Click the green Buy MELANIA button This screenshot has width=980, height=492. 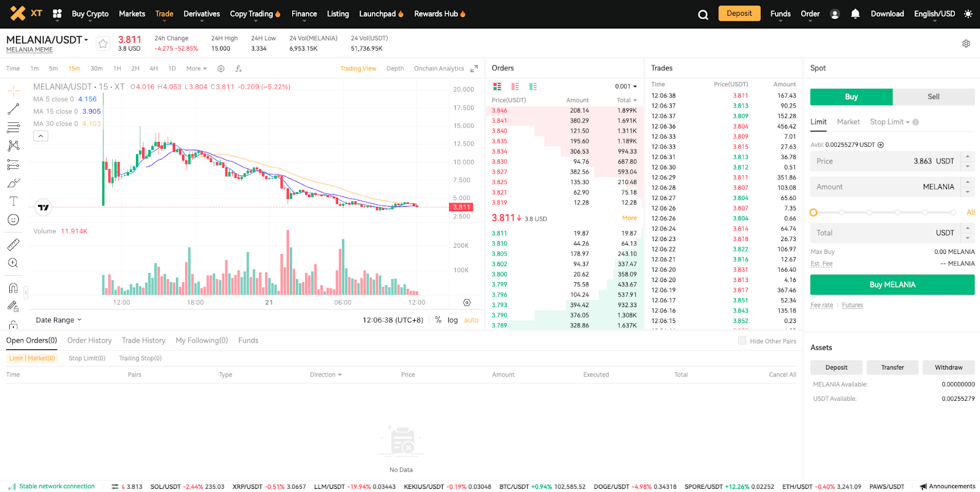coord(892,285)
